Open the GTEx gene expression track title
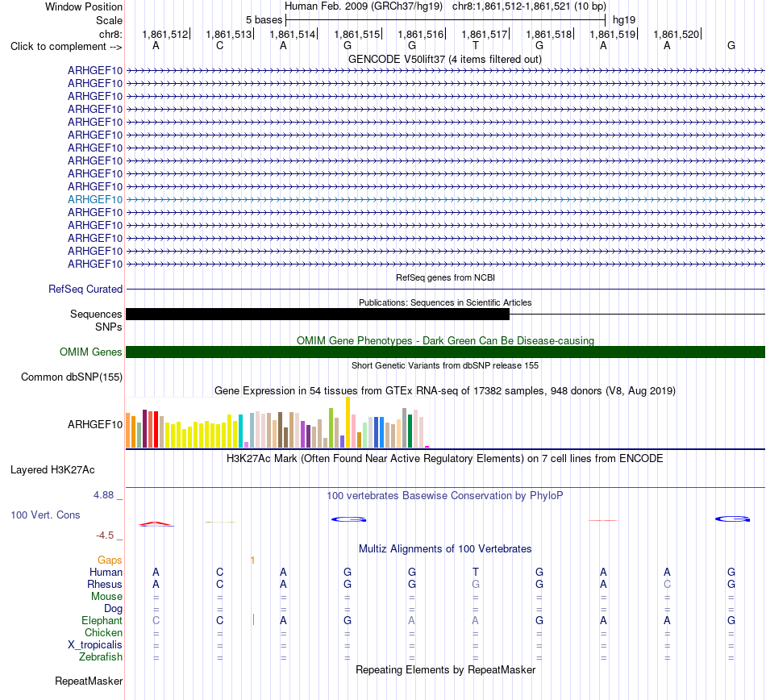 pyautogui.click(x=445, y=391)
